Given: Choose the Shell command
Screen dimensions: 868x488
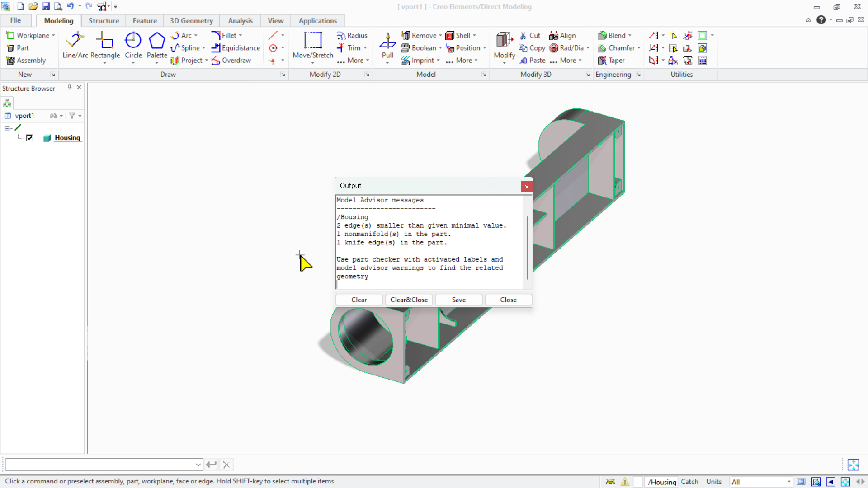Looking at the screenshot, I should 458,35.
